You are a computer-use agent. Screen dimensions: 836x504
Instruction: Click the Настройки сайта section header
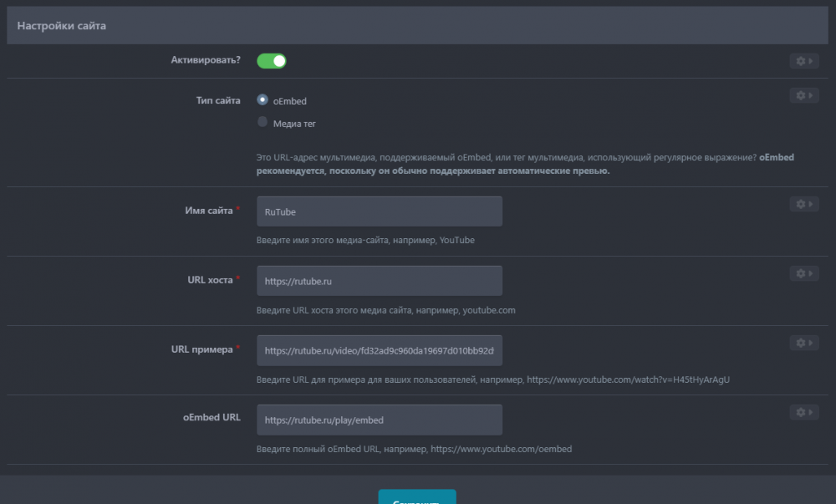coord(62,26)
